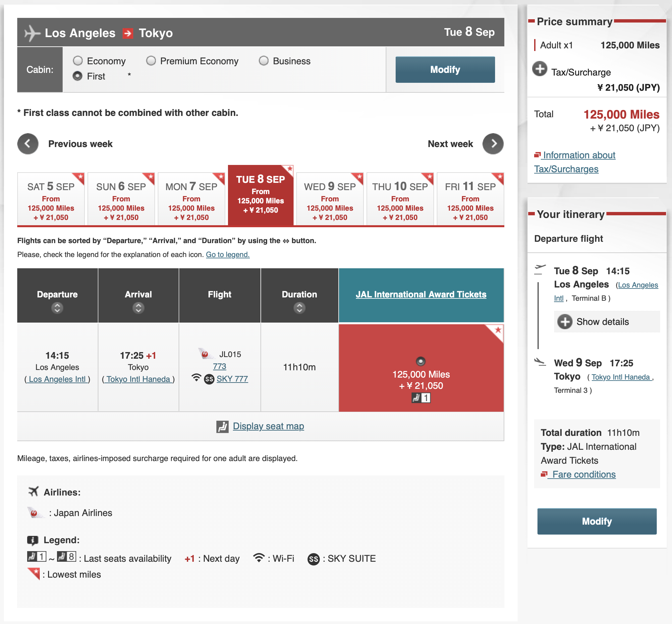The width and height of the screenshot is (672, 624).
Task: Select the TUE 8 SEP date tab
Action: [260, 195]
